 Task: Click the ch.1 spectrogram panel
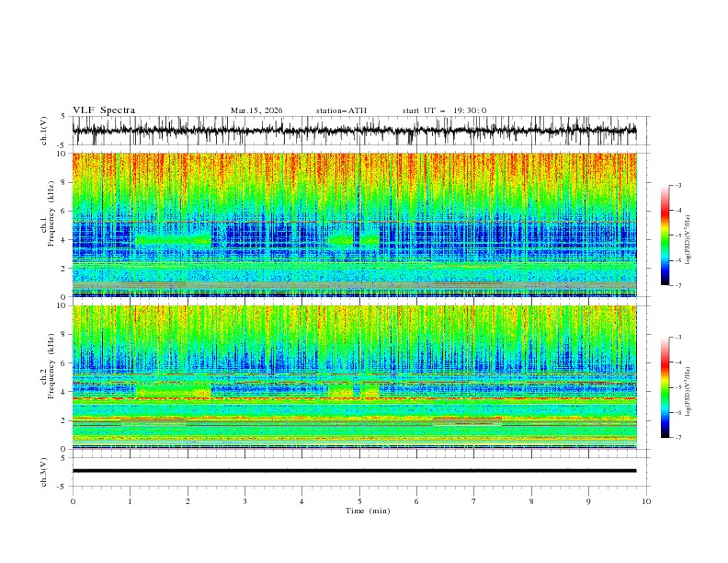pyautogui.click(x=354, y=224)
